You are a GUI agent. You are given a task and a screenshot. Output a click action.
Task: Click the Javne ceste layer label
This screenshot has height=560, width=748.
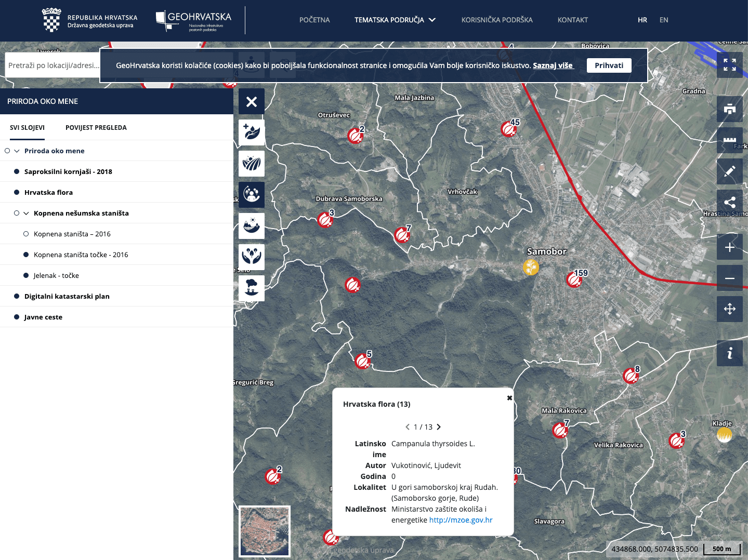43,317
